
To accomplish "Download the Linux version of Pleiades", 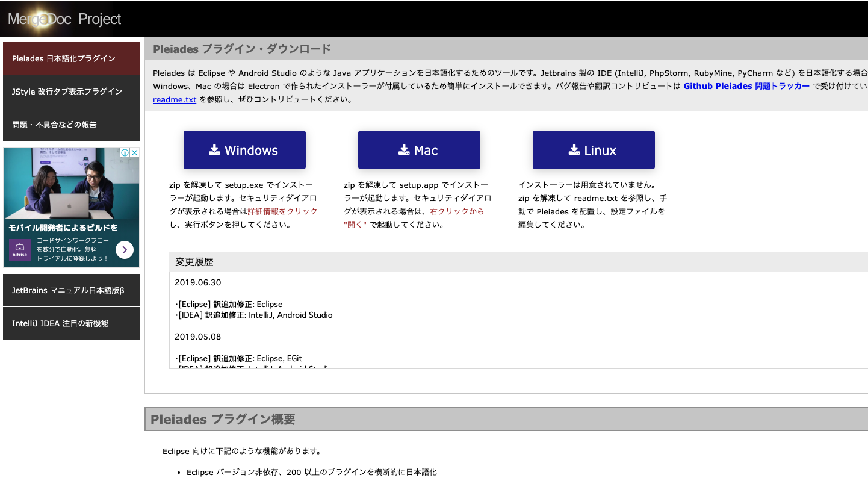I will coord(594,150).
